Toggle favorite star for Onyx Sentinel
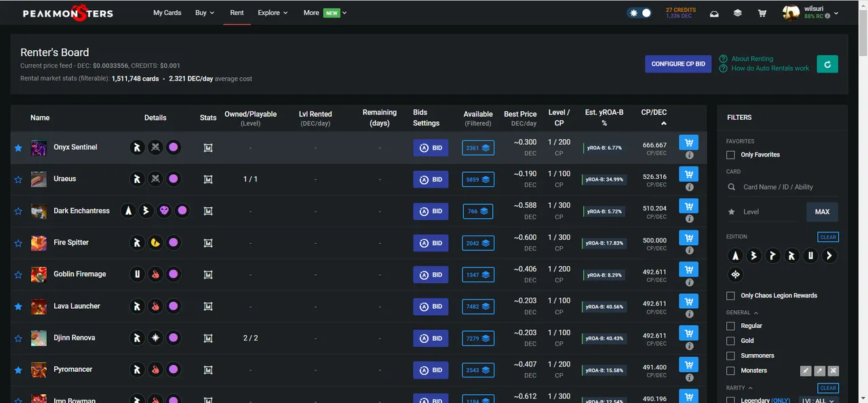The height and width of the screenshot is (403, 868). tap(18, 148)
